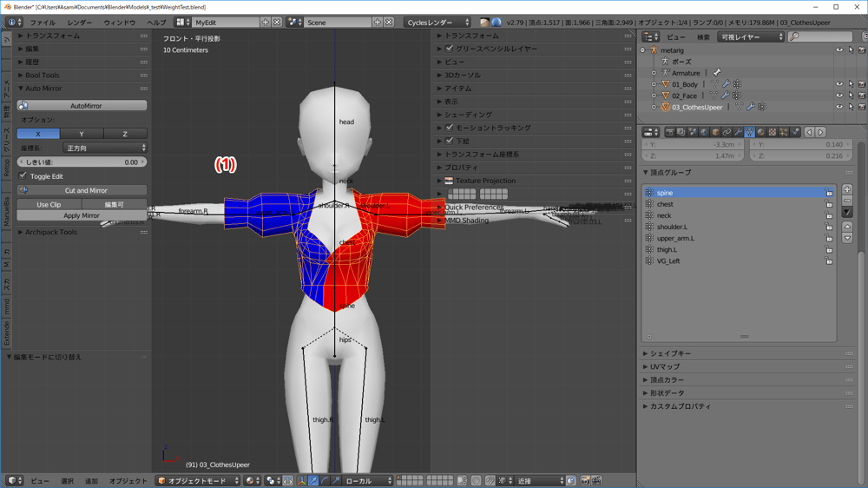Open the Material properties tab
Viewport: 868px width, 488px height.
click(x=761, y=132)
